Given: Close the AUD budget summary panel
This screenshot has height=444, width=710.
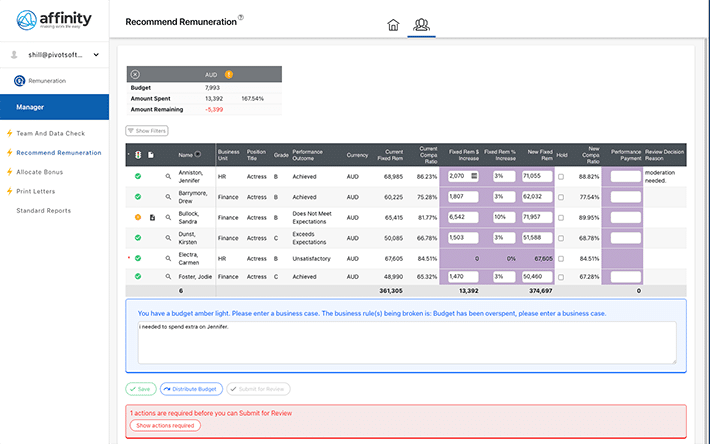Looking at the screenshot, I should pyautogui.click(x=135, y=74).
